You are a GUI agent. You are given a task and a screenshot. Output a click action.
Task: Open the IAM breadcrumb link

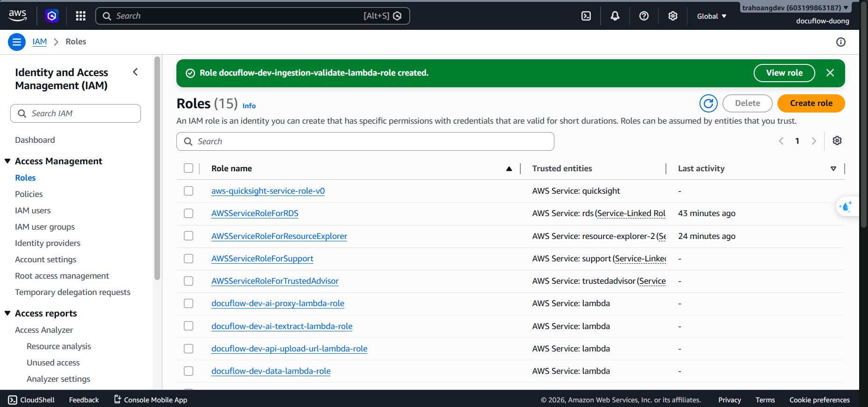[x=40, y=42]
